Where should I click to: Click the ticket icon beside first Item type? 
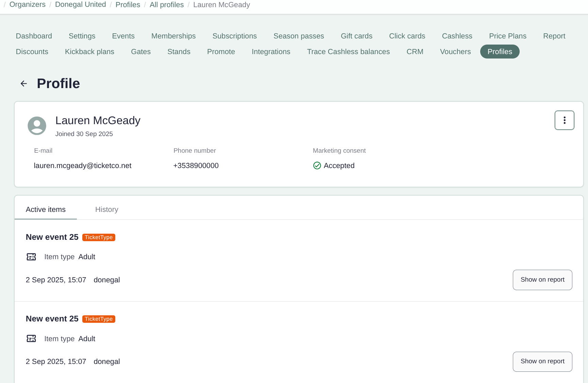click(31, 257)
